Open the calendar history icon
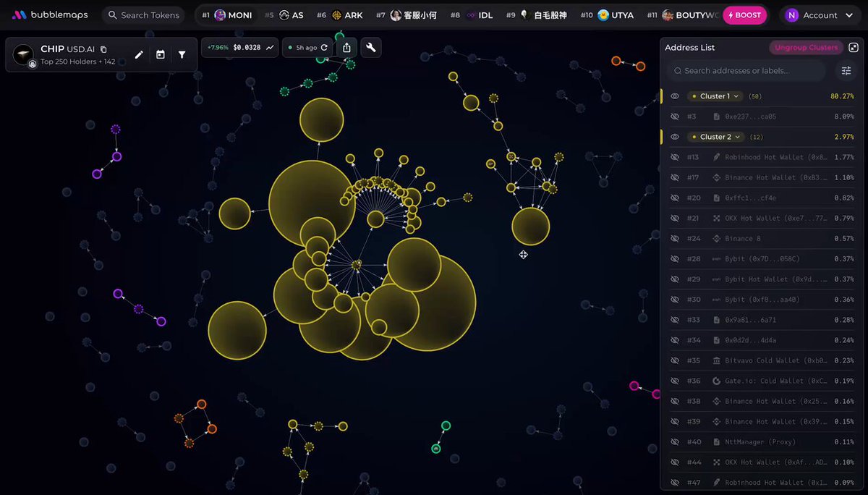 pyautogui.click(x=161, y=54)
